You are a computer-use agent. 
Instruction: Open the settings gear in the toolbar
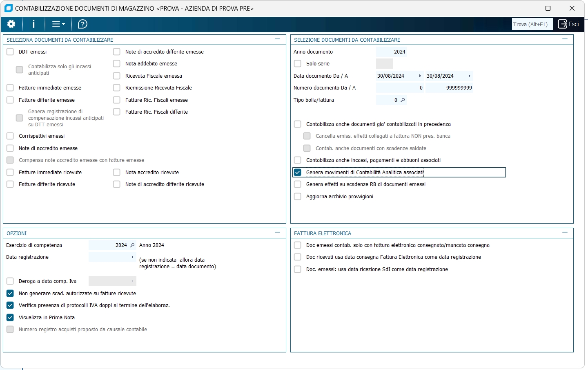coord(11,24)
